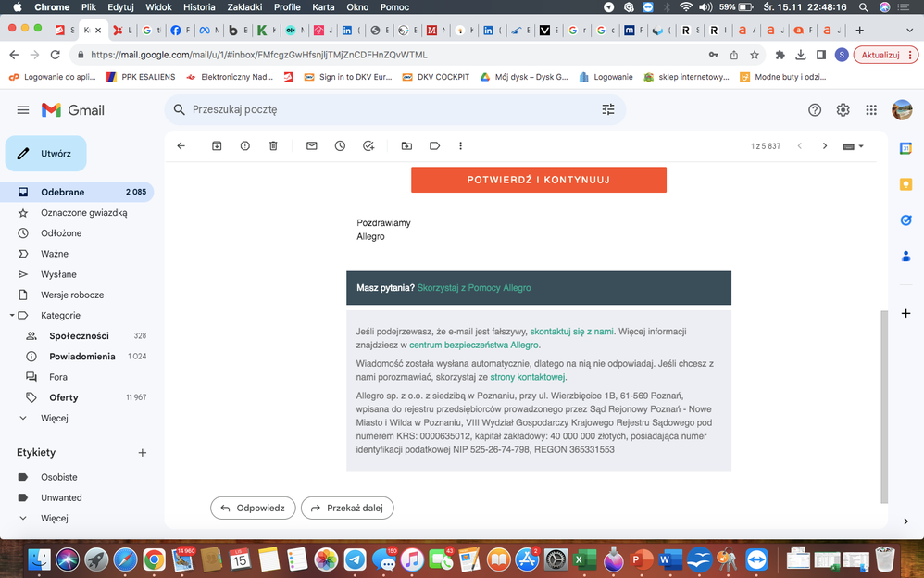Screen dimensions: 924x578
Task: Delete this email with trash icon
Action: click(x=273, y=145)
